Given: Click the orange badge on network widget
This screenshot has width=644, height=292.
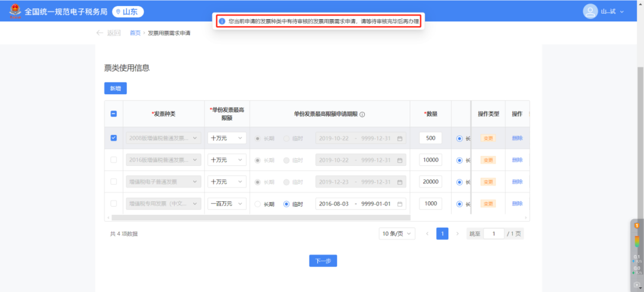Looking at the screenshot, I should (637, 225).
